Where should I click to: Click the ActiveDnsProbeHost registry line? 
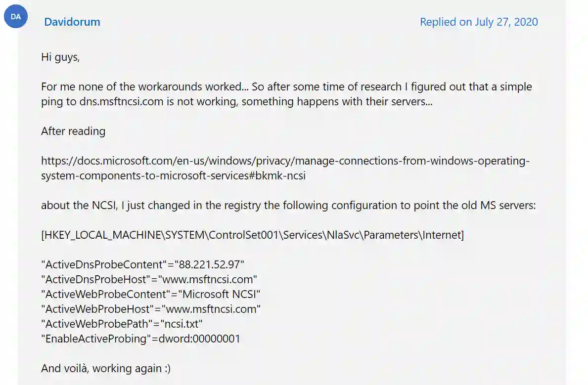(x=149, y=280)
